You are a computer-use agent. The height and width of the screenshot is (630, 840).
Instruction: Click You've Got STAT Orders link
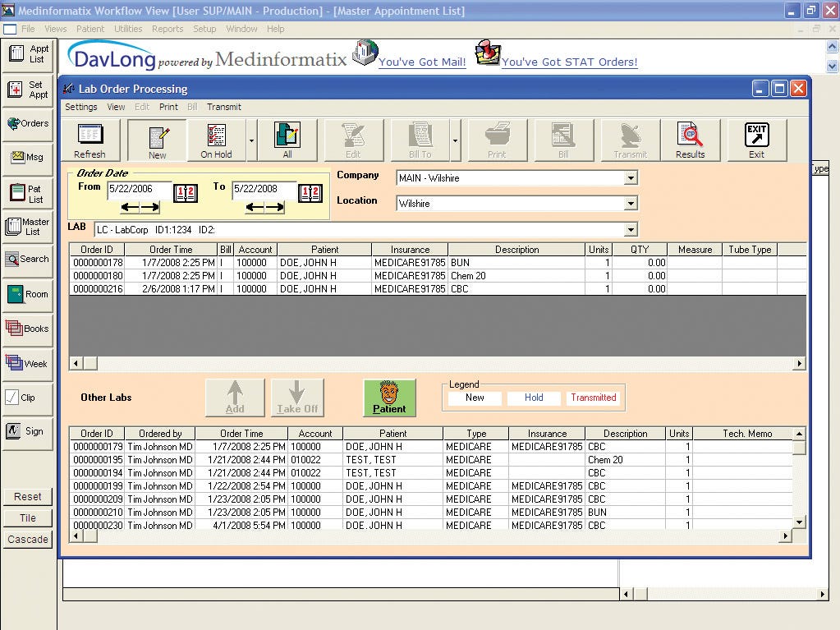[570, 62]
